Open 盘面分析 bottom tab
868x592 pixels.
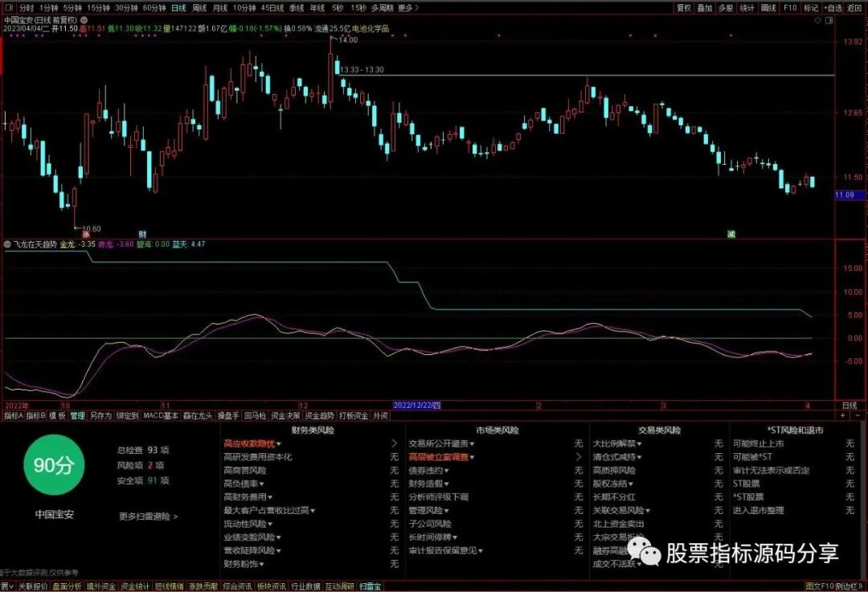(67, 586)
